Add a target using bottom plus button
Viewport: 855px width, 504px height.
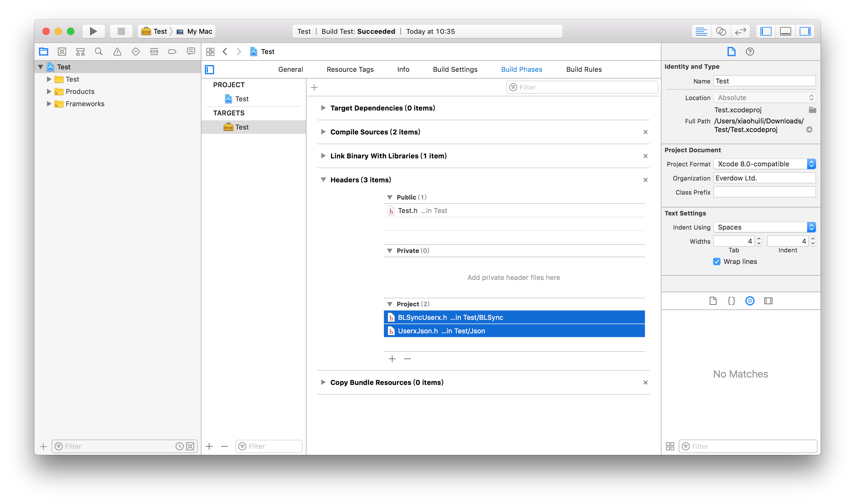pos(209,446)
